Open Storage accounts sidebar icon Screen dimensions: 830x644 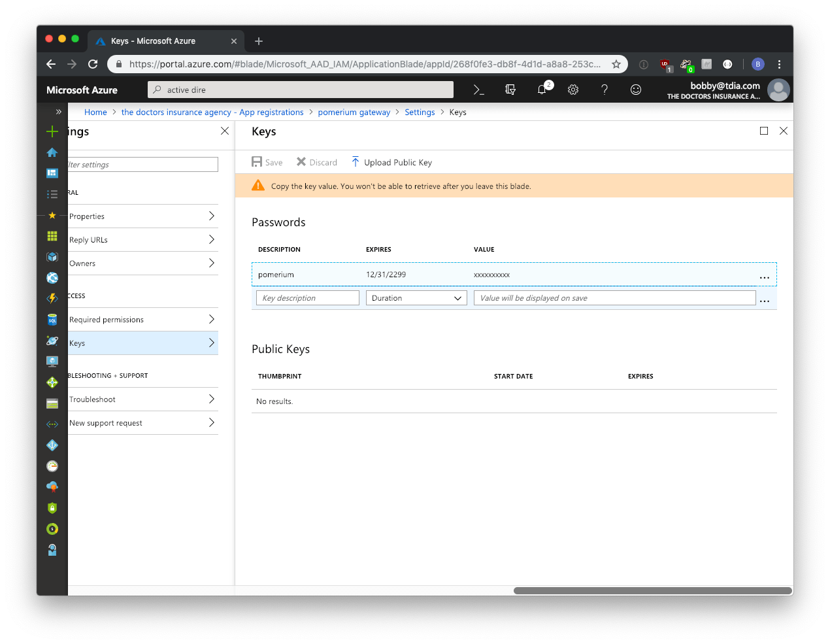coord(52,403)
